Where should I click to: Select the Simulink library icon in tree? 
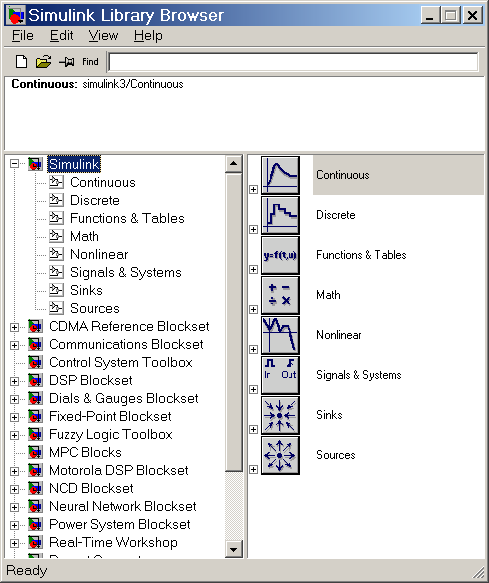tap(35, 164)
